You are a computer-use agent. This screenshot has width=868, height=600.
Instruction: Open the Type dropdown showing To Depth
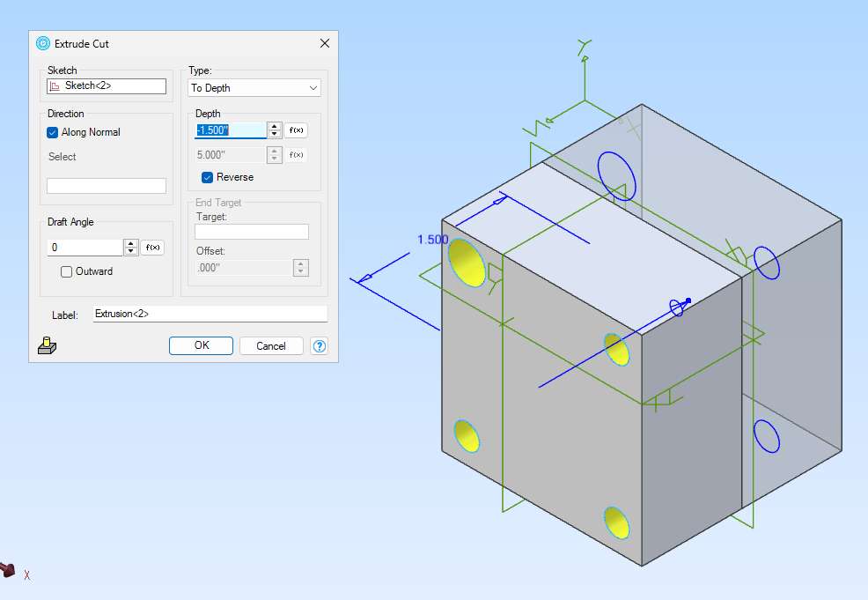pyautogui.click(x=254, y=88)
